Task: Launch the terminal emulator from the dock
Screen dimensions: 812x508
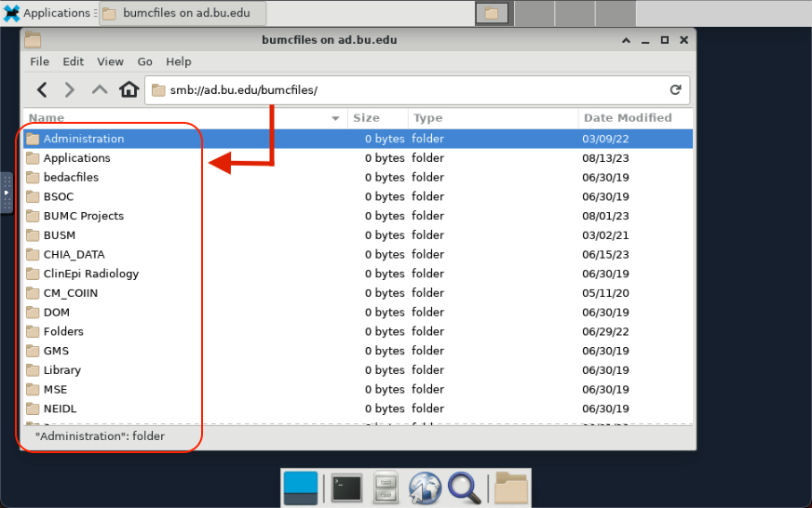Action: click(x=346, y=488)
